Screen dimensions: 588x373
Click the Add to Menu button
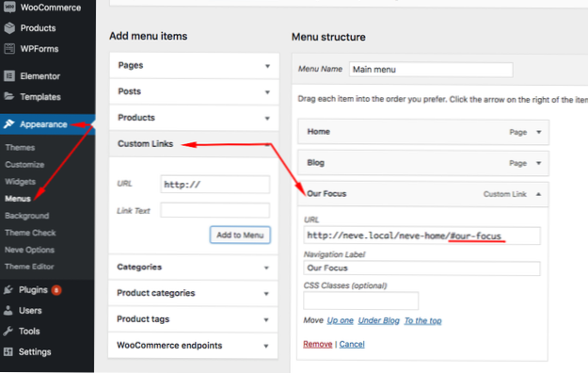click(x=240, y=235)
